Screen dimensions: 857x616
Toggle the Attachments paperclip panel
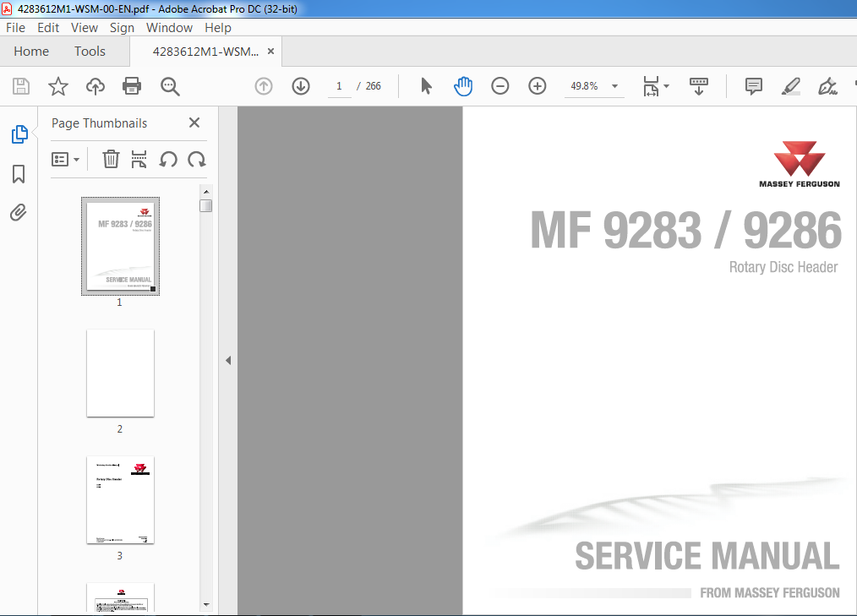coord(19,212)
